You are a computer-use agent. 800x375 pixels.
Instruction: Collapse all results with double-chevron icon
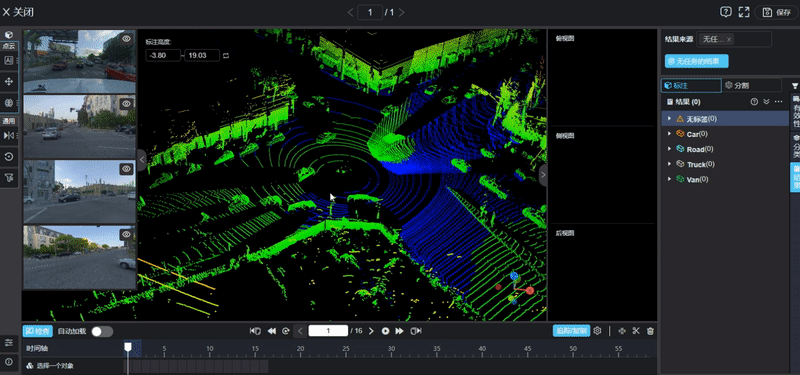[766, 102]
